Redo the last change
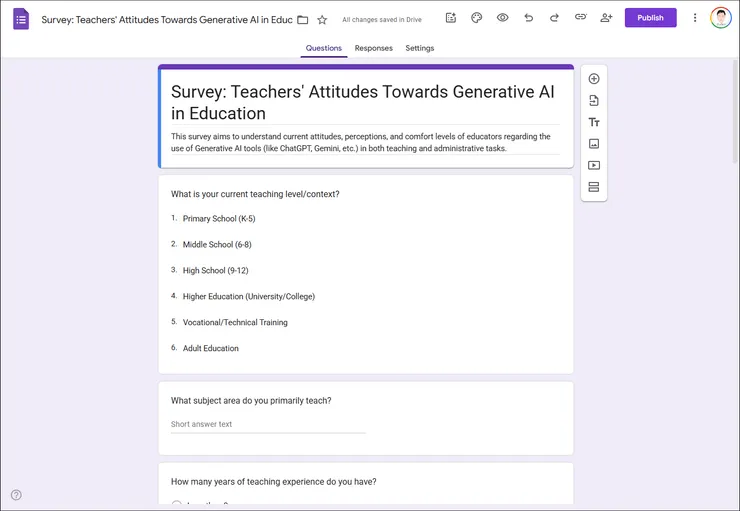The width and height of the screenshot is (740, 511). [x=555, y=18]
